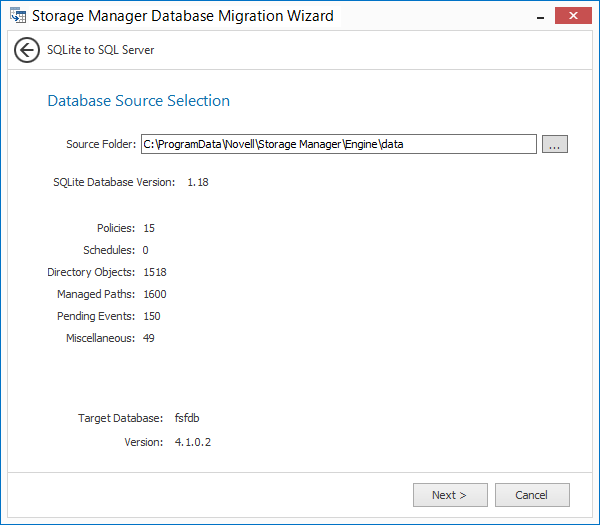Click the Source Folder path field
Screen dimensions: 602x527
338,144
